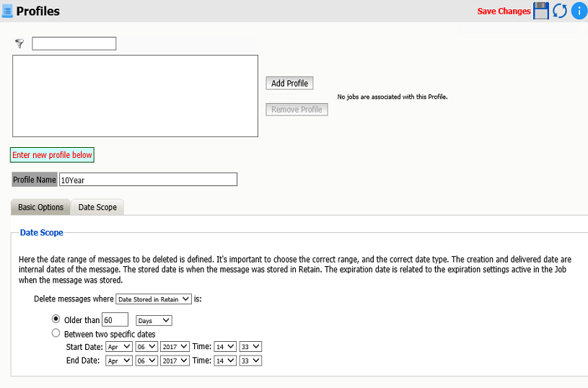Click the Profiles page icon

[7, 11]
